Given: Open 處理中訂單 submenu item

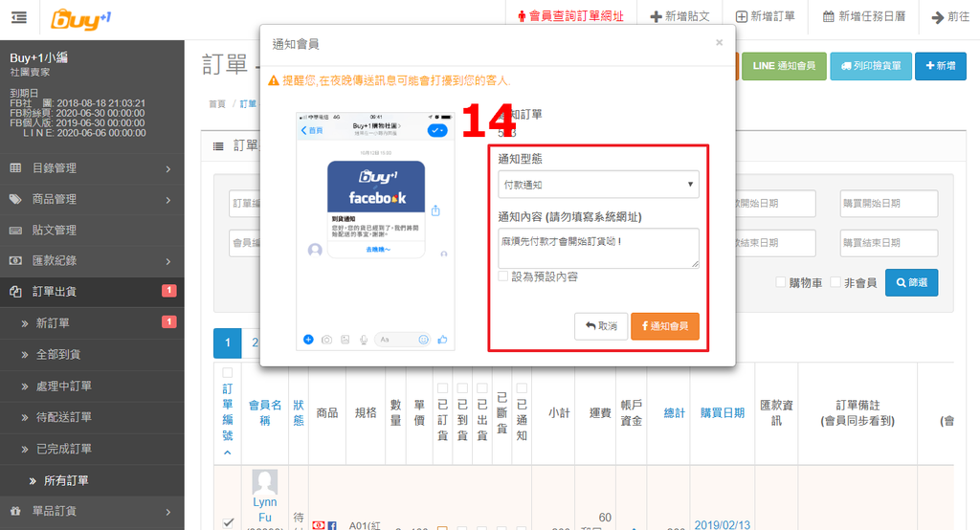Looking at the screenshot, I should [92, 386].
